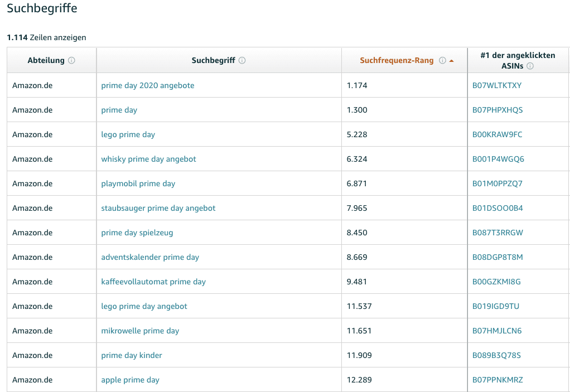570x392 pixels.
Task: Select rank value 7.965
Action: tap(356, 208)
